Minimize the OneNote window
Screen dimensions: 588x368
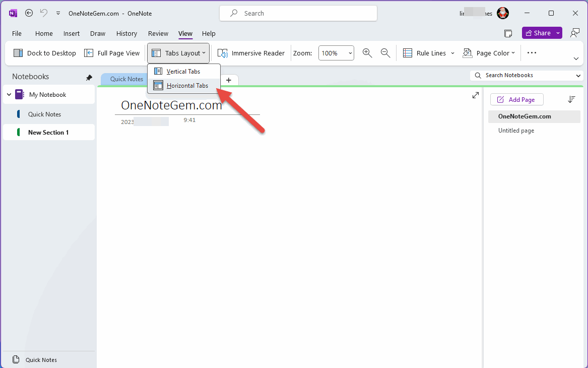[x=527, y=13]
